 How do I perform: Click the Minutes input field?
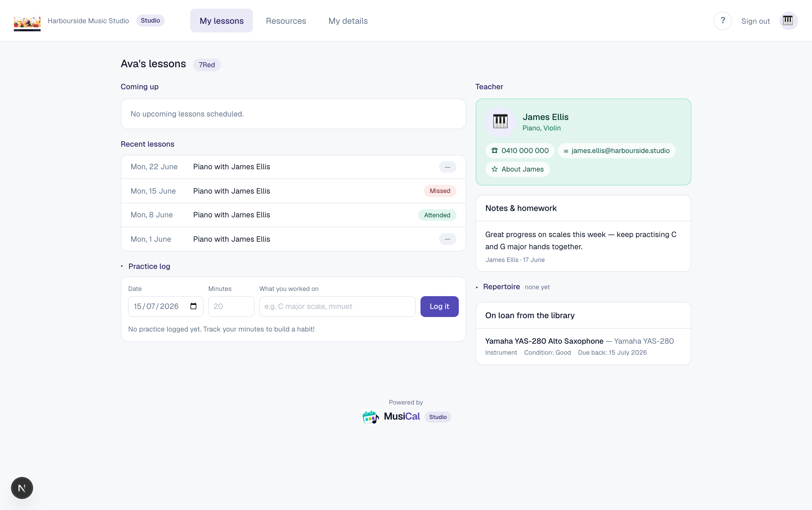click(x=231, y=306)
